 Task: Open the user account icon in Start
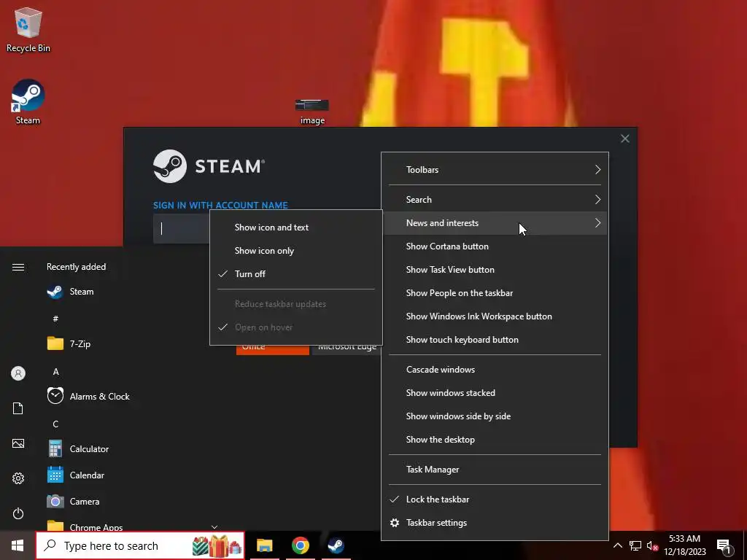pos(18,373)
